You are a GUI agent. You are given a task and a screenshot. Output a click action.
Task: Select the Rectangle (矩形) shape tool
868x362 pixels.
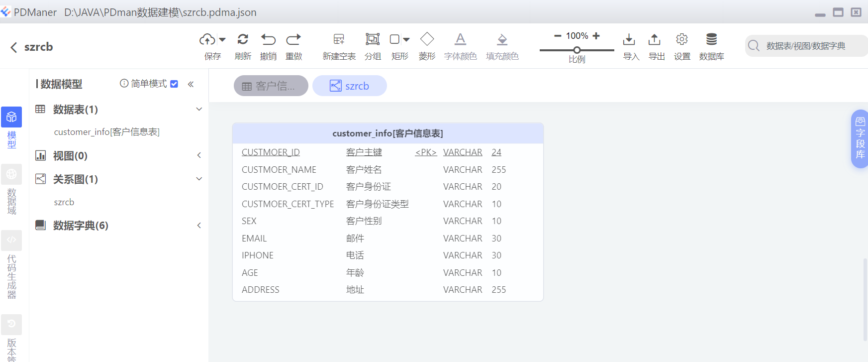(x=394, y=39)
